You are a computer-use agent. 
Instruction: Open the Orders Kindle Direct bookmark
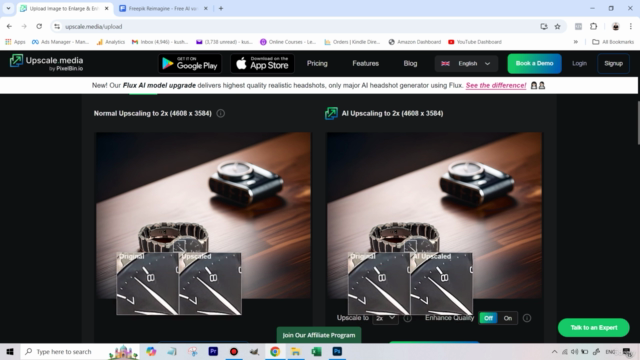click(x=352, y=42)
